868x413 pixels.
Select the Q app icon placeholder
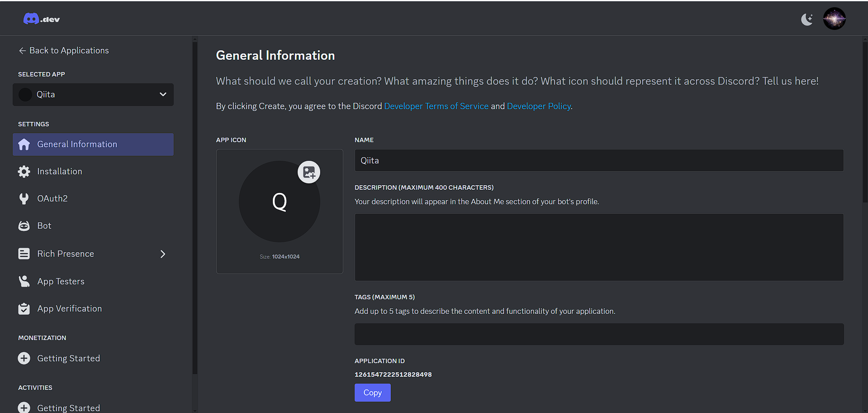point(280,202)
